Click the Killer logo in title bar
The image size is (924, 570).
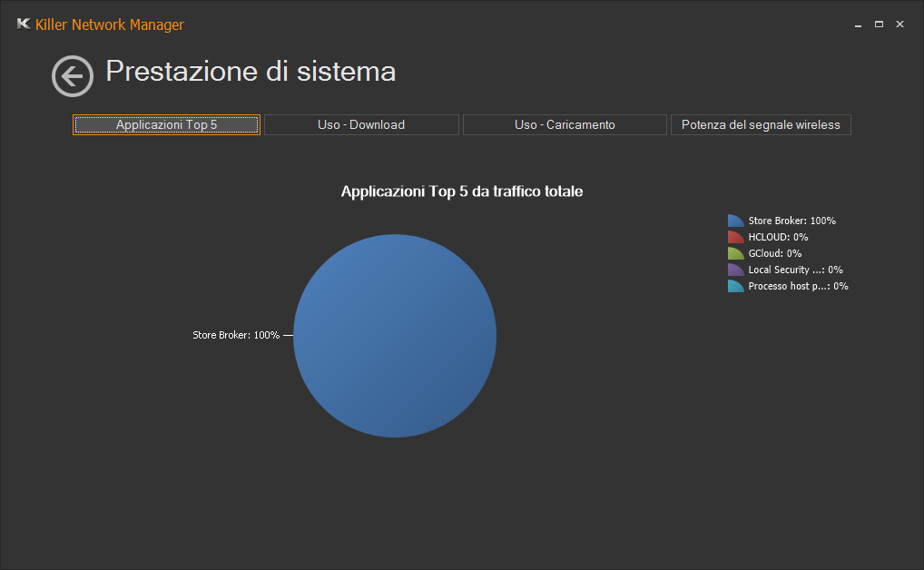tap(24, 25)
